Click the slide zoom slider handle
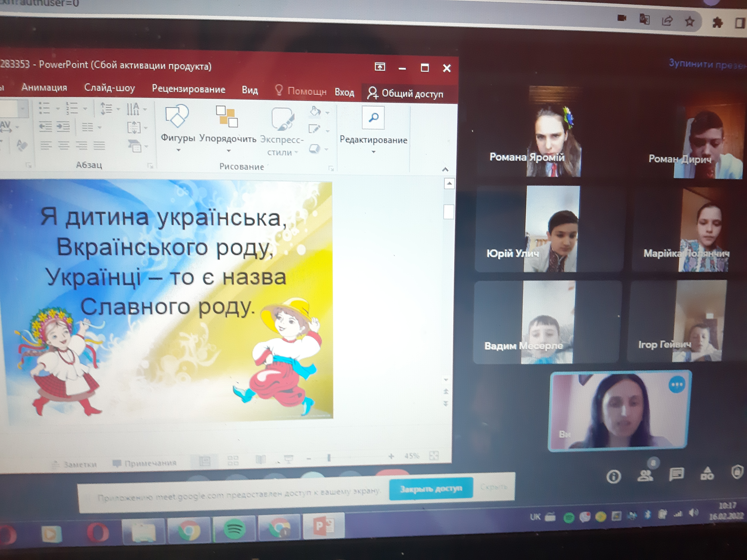 point(329,458)
